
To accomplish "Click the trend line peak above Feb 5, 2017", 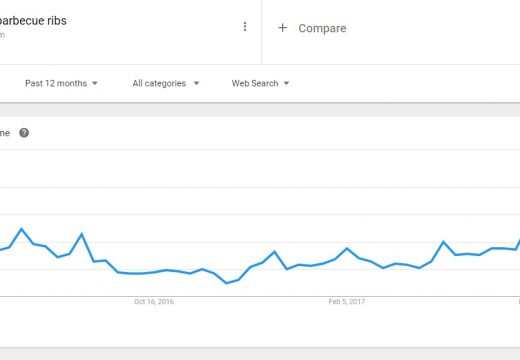I will click(347, 248).
